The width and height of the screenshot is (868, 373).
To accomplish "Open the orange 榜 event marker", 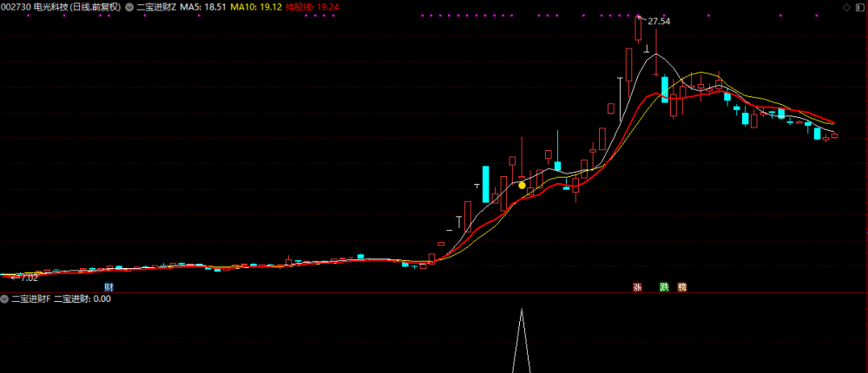I will [682, 287].
